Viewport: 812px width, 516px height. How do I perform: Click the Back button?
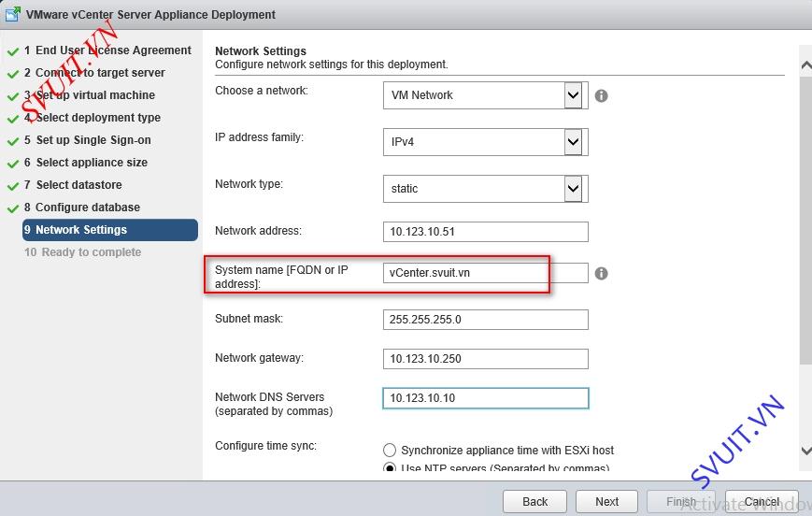click(x=534, y=501)
